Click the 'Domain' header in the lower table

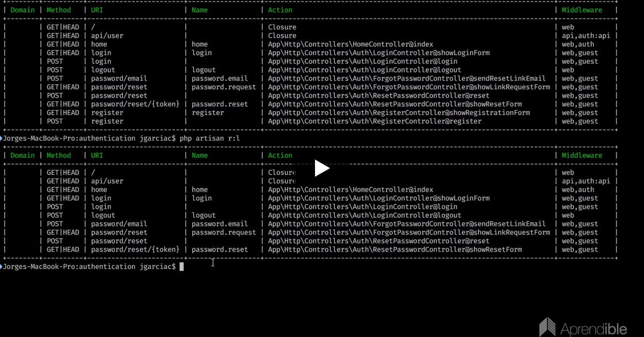click(23, 155)
